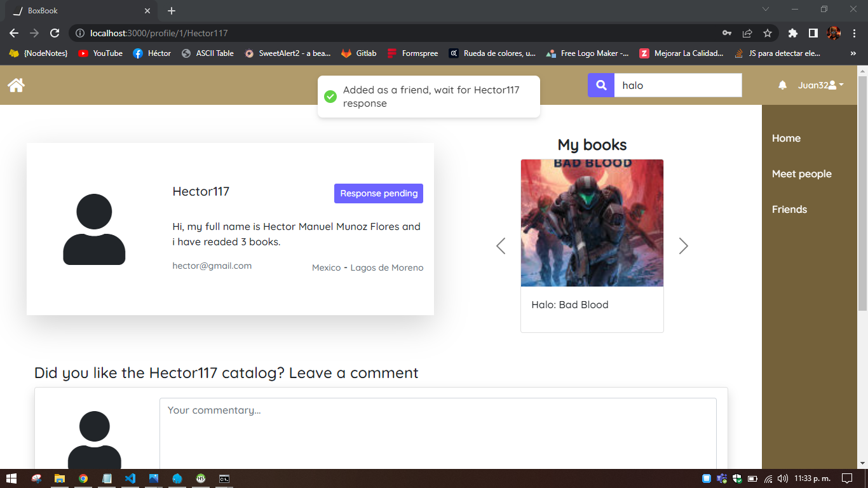Open the Halo: Bad Blood book cover
Screen dimensions: 868x488
(x=592, y=223)
